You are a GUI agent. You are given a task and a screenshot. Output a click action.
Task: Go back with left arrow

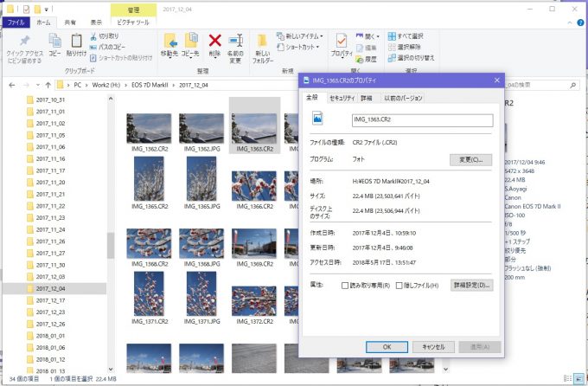[12, 85]
